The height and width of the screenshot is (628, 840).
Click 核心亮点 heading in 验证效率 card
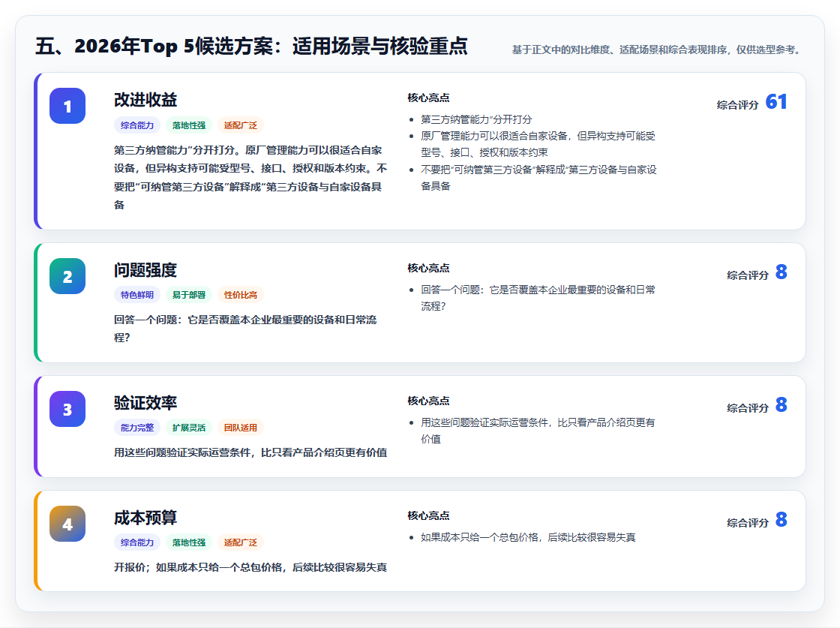pos(428,401)
